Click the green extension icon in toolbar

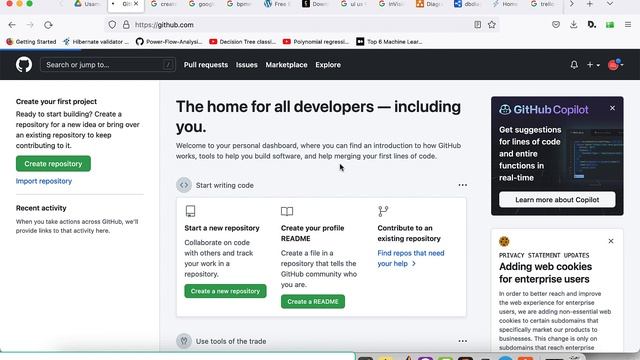point(610,25)
